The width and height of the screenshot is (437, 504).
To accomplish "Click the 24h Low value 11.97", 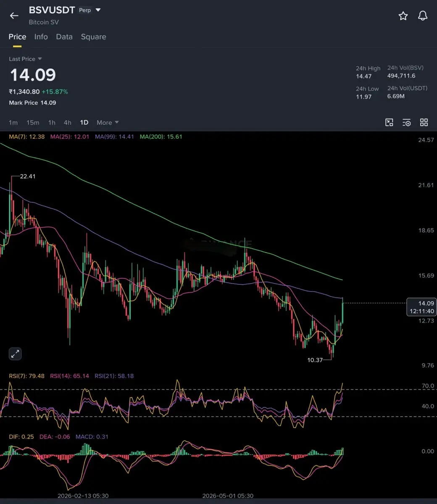I will tap(364, 97).
